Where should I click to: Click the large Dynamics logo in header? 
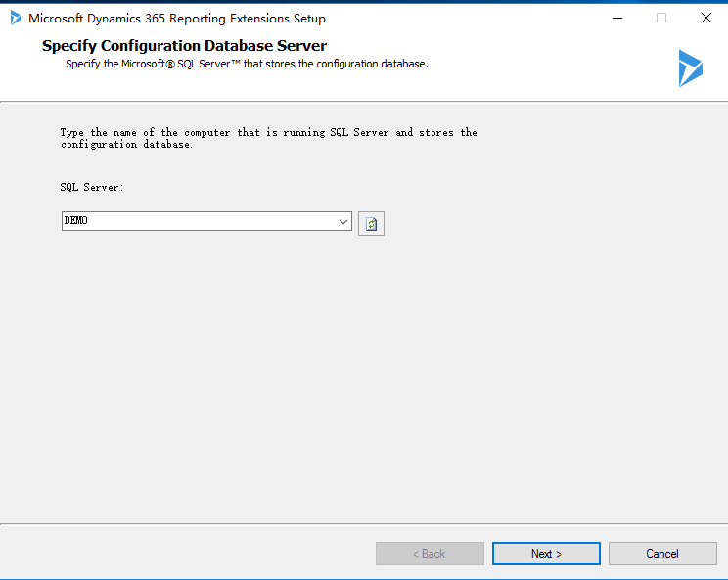[691, 68]
